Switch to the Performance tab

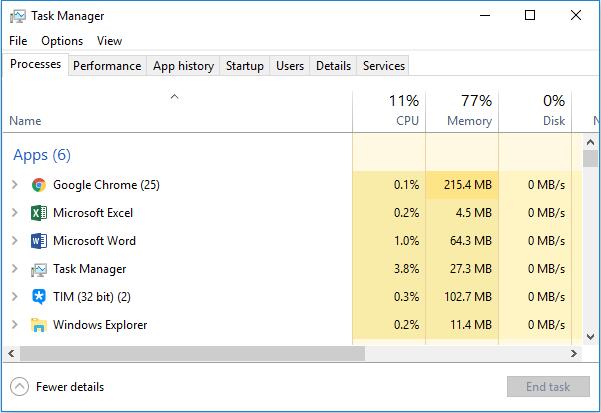click(x=107, y=66)
